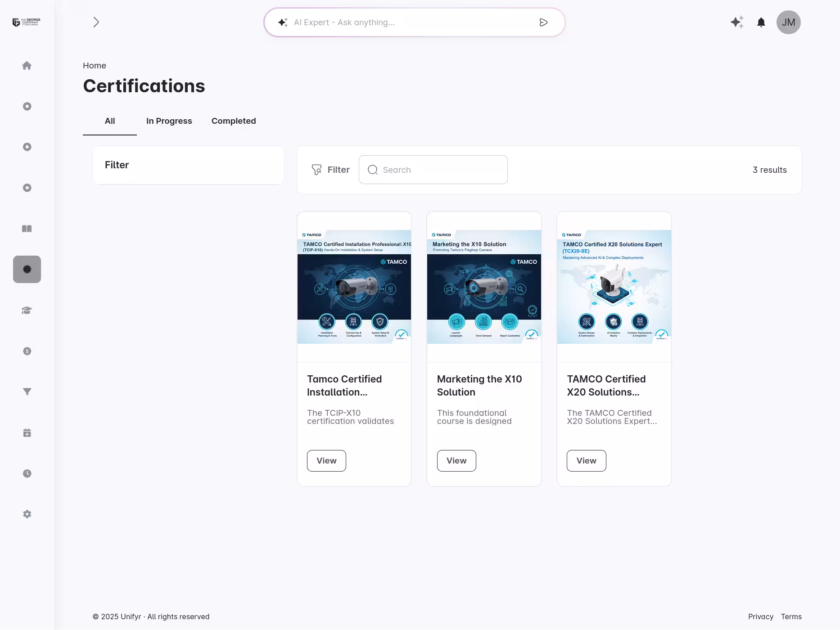Viewport: 840px width, 630px height.
Task: Switch to the In Progress tab
Action: 169,121
